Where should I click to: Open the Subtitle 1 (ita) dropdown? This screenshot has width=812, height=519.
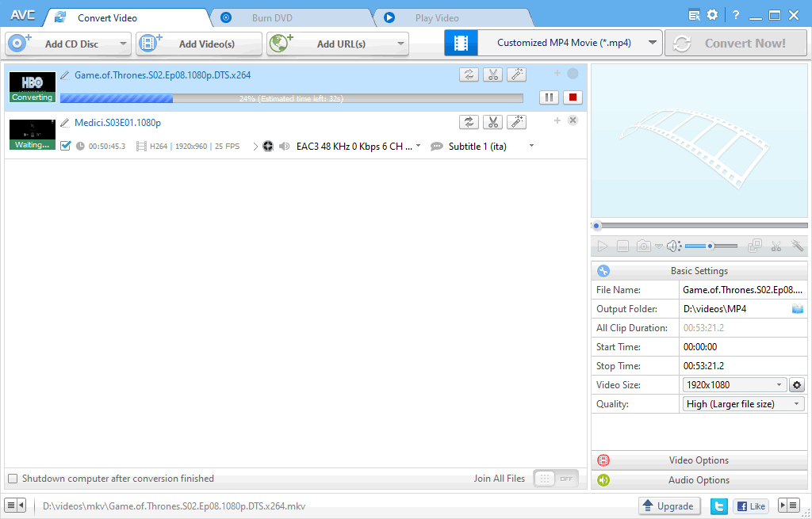click(531, 146)
